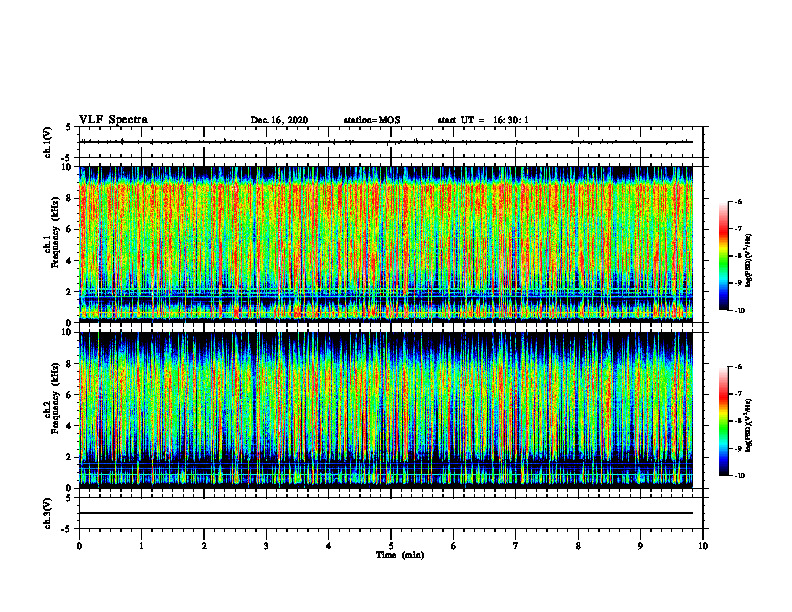Click the ch.1 frequency tick label "4"
This screenshot has width=792, height=612.
[x=69, y=261]
